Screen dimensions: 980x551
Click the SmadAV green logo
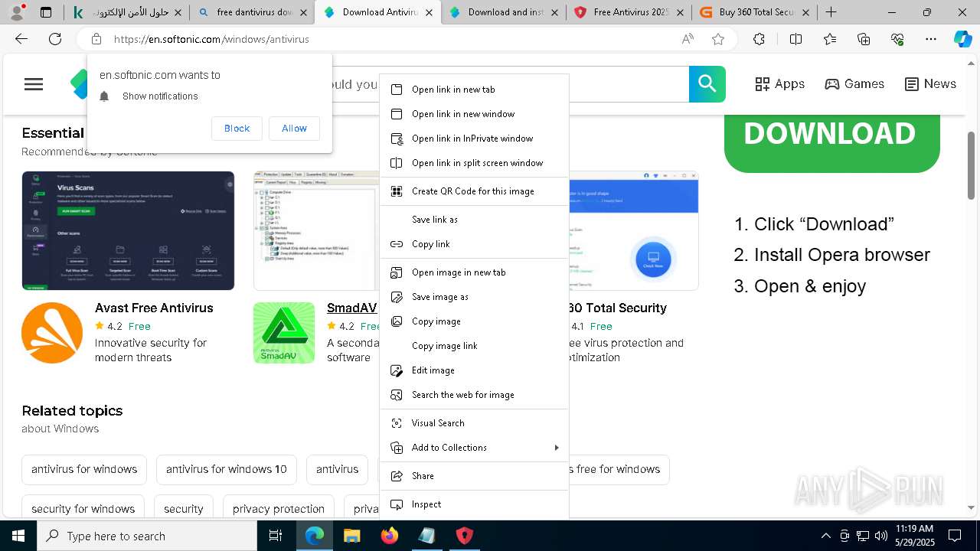[284, 333]
